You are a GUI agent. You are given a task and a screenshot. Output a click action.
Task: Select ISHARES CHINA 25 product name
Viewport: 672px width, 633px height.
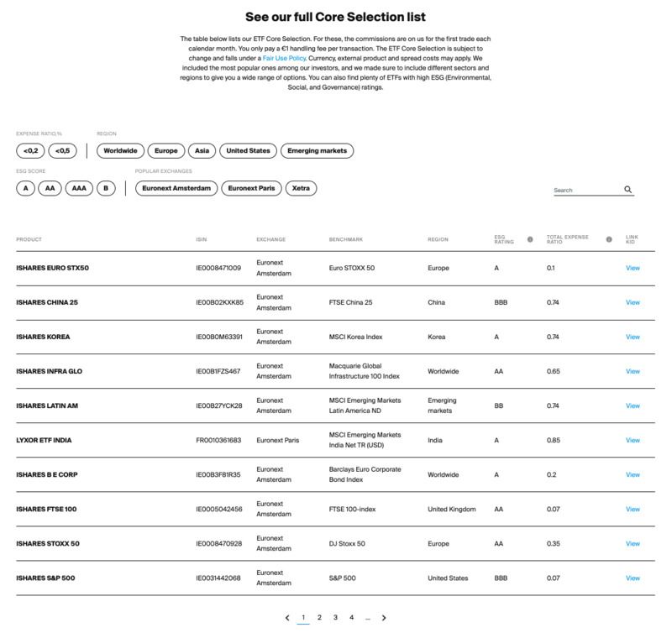click(x=47, y=302)
